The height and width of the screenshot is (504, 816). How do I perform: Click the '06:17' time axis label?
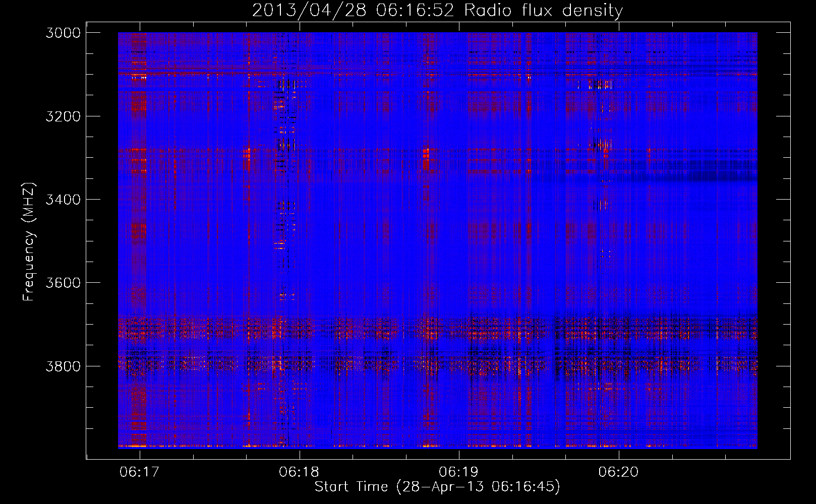pyautogui.click(x=140, y=472)
